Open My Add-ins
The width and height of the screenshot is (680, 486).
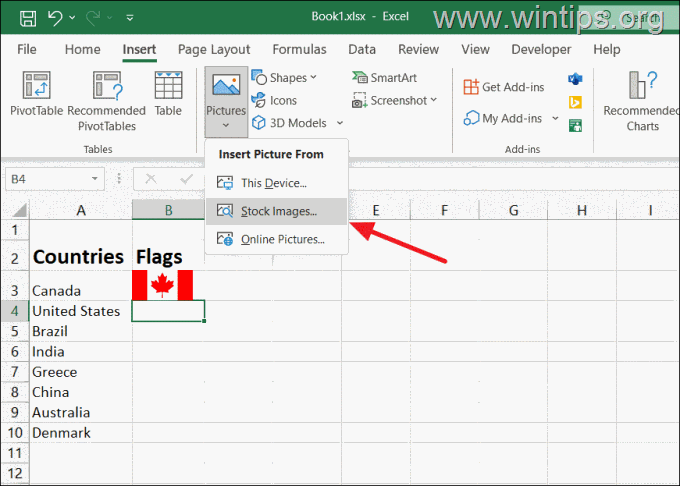(503, 118)
